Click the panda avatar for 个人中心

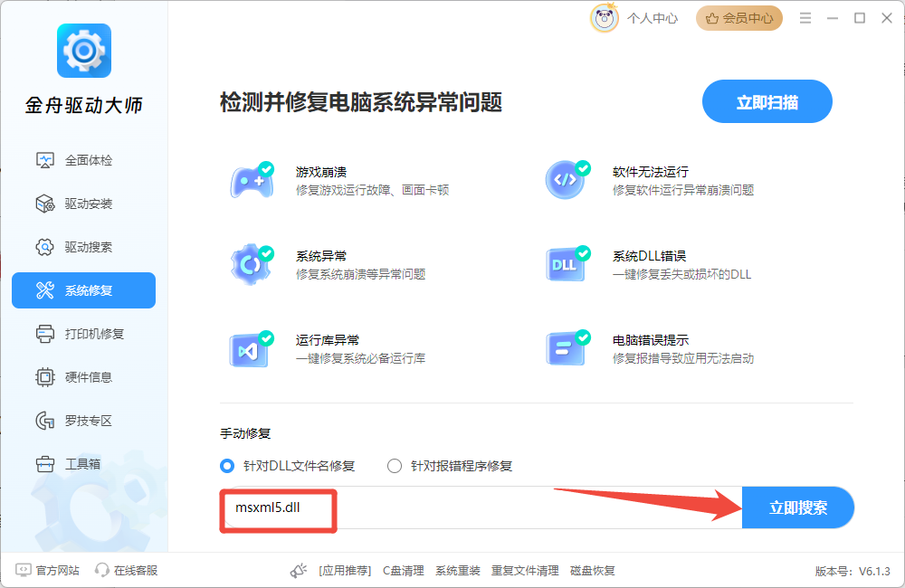point(605,18)
